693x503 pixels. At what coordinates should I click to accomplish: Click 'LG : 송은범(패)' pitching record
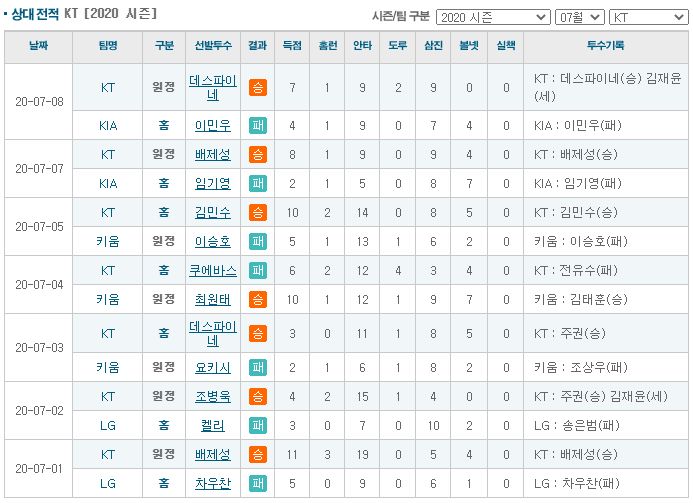[x=577, y=426]
